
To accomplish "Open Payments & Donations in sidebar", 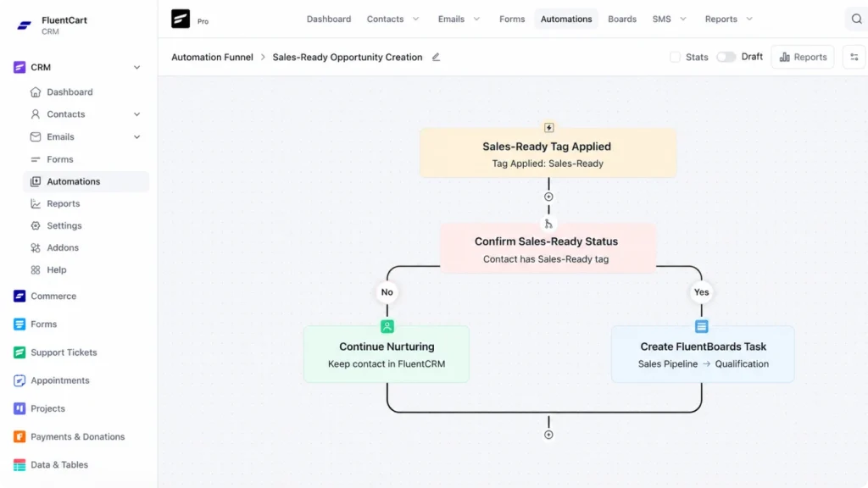I will [77, 436].
